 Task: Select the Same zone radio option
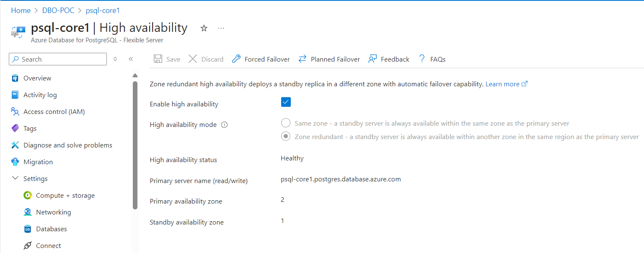coord(286,123)
